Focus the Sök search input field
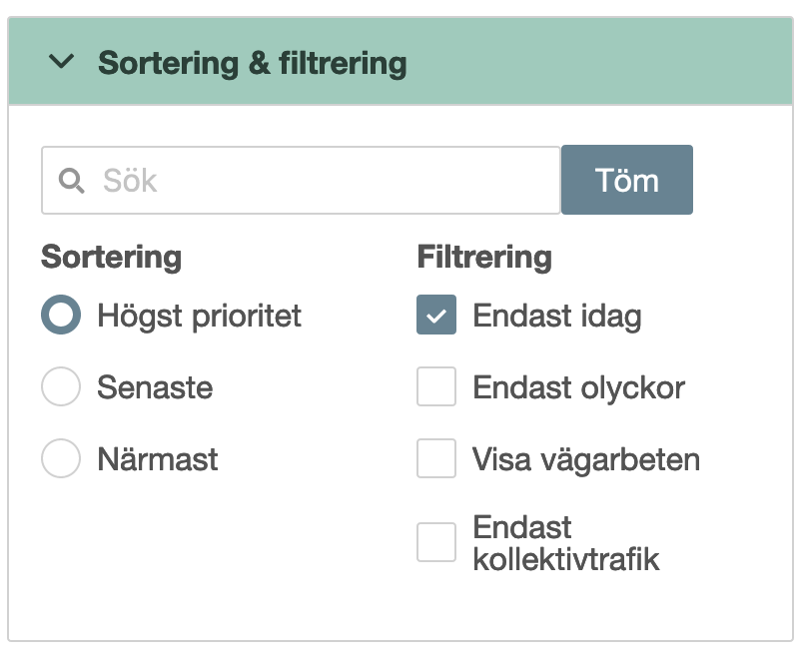805x672 pixels. (x=320, y=181)
